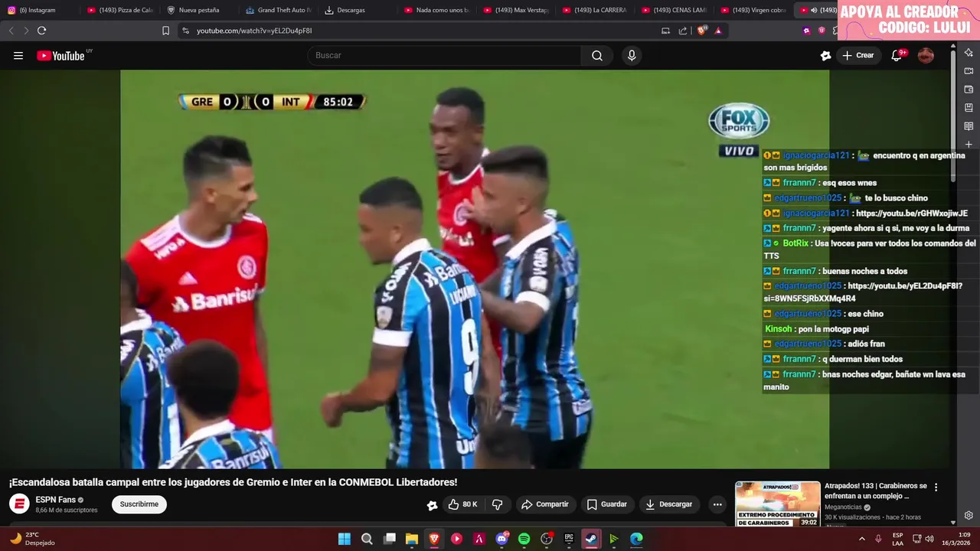The image size is (980, 551).
Task: Go back with browser back arrow
Action: point(11,31)
